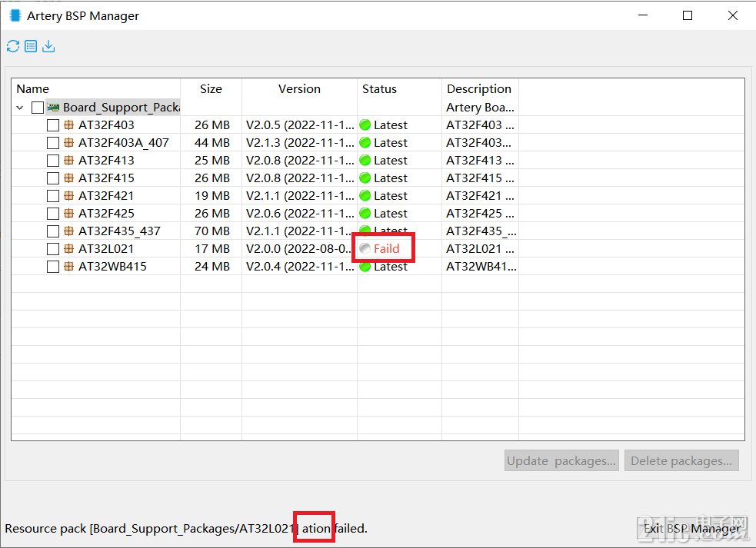Viewport: 756px width, 548px height.
Task: Click the V2.0.4 version cell
Action: pos(300,266)
